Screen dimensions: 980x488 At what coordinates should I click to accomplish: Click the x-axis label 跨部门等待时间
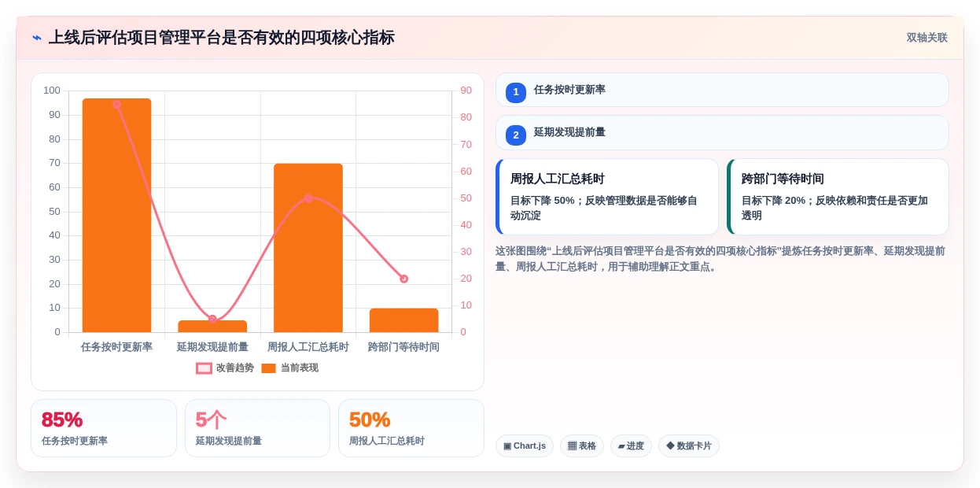click(403, 347)
